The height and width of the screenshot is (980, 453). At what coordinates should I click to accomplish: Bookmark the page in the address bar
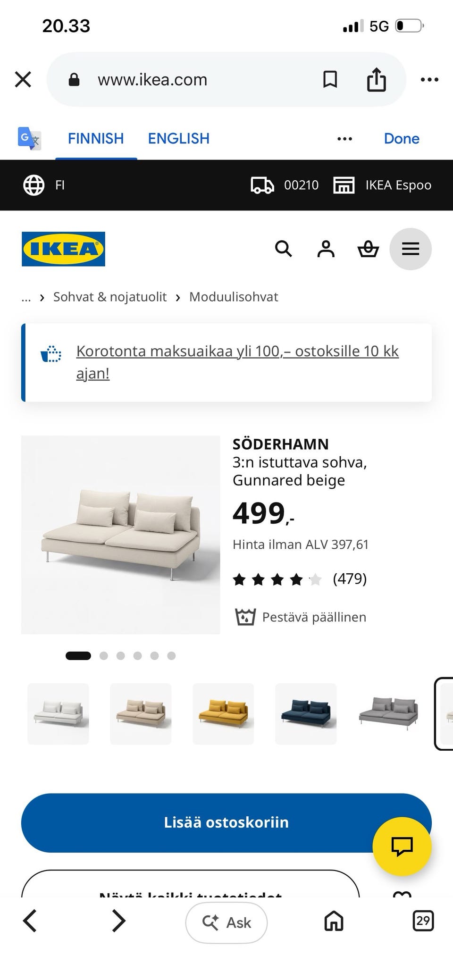coord(330,79)
